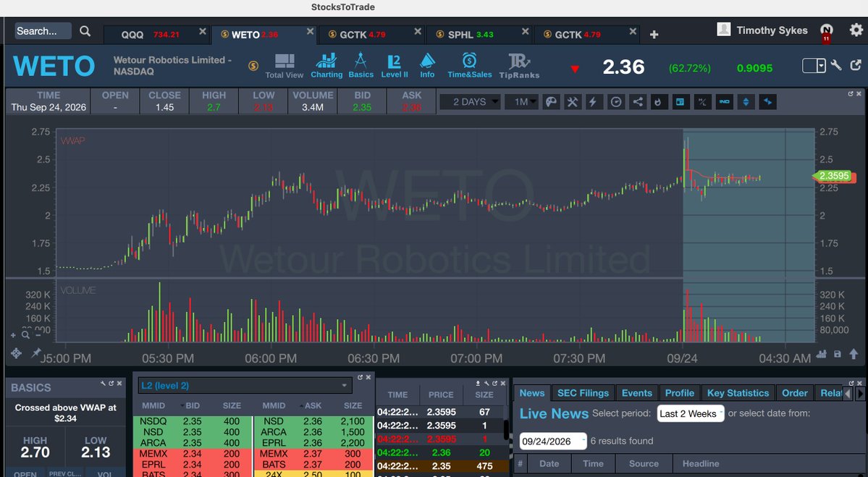Open the Info bell icon
868x477 pixels.
tap(427, 66)
